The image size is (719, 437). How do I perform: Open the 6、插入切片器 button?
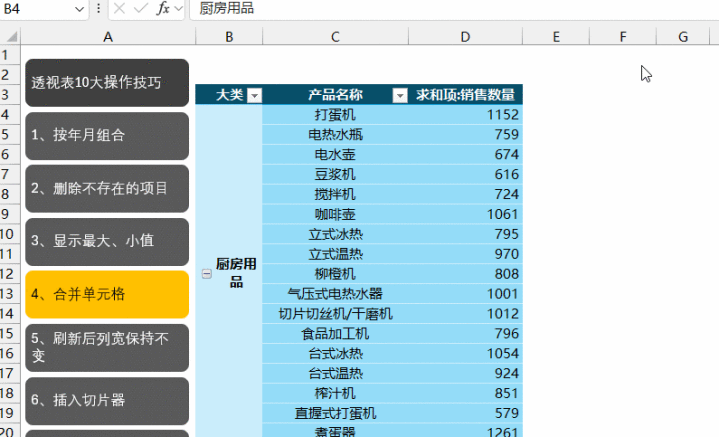(x=107, y=400)
